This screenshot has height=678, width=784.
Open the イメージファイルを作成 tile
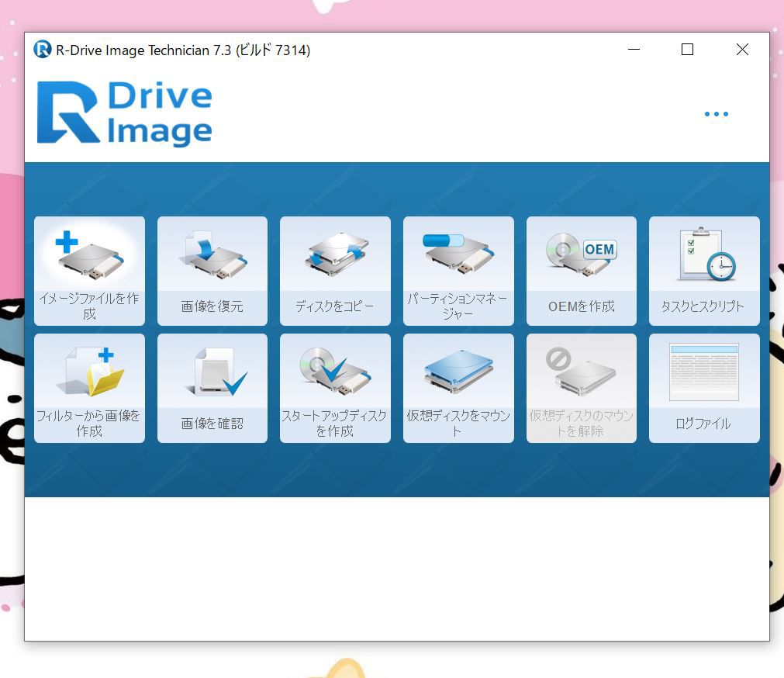89,271
